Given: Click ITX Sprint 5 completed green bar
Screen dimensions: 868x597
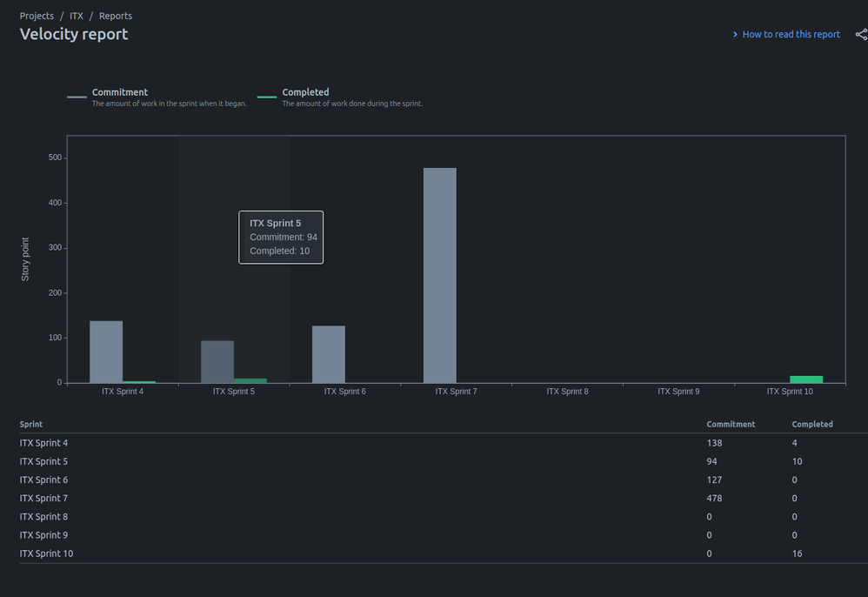Looking at the screenshot, I should pyautogui.click(x=250, y=380).
